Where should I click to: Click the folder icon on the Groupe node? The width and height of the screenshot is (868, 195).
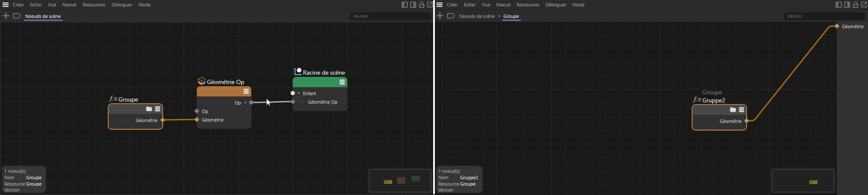point(149,109)
